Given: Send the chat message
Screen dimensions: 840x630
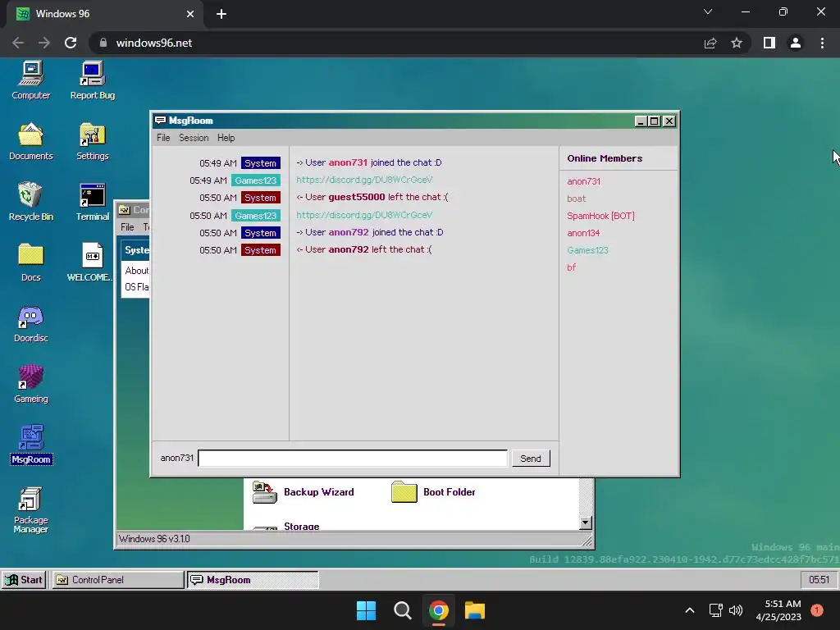Looking at the screenshot, I should pos(531,459).
